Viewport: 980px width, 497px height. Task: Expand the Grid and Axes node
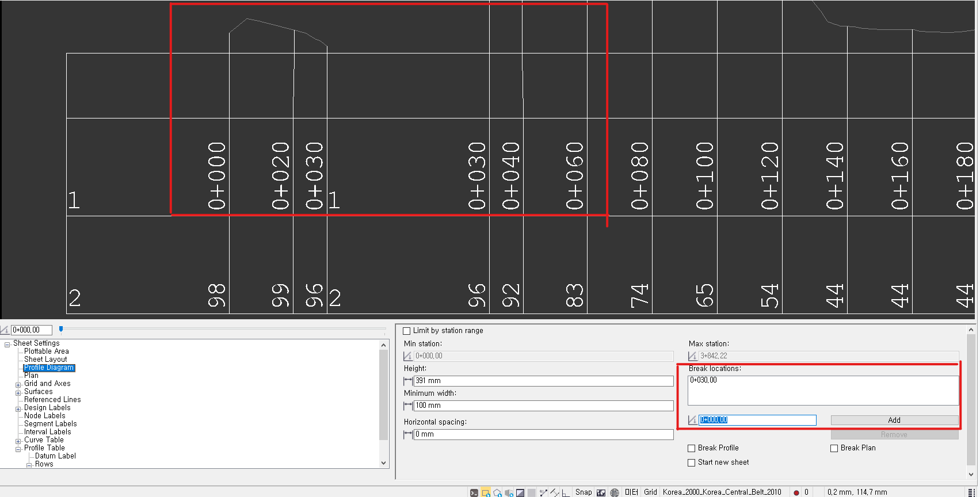[x=18, y=385]
